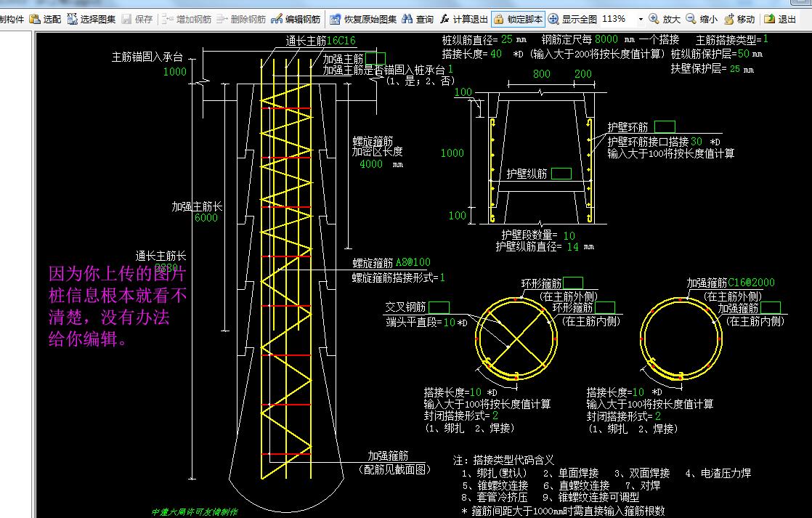Image resolution: width=812 pixels, height=518 pixels.
Task: Edit 螺旋箍筋 value A8@100
Action: [x=413, y=262]
